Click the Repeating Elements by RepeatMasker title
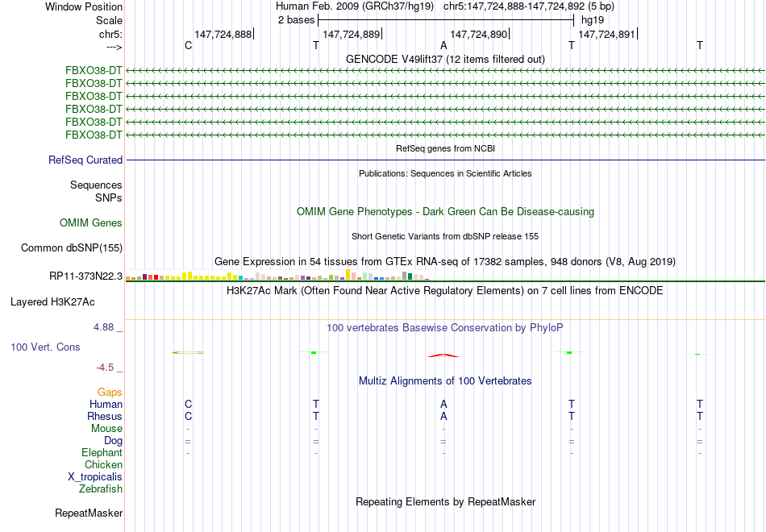This screenshot has width=766, height=532. click(x=446, y=501)
